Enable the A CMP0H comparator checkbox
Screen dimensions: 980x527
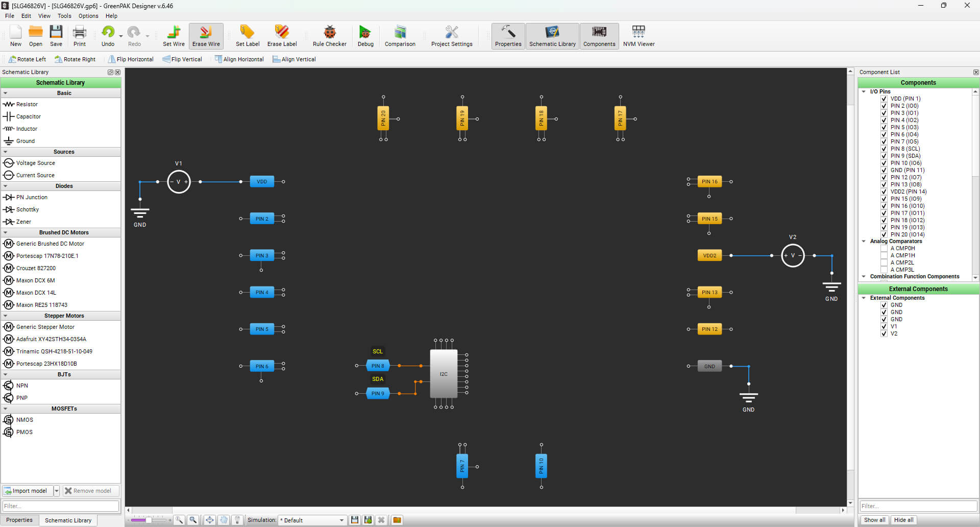pyautogui.click(x=884, y=249)
